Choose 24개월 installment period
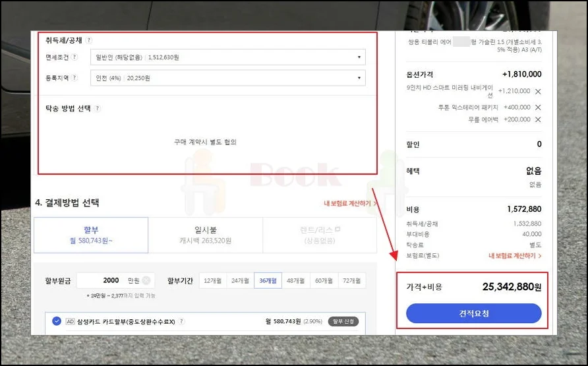The width and height of the screenshot is (588, 366). coord(241,280)
